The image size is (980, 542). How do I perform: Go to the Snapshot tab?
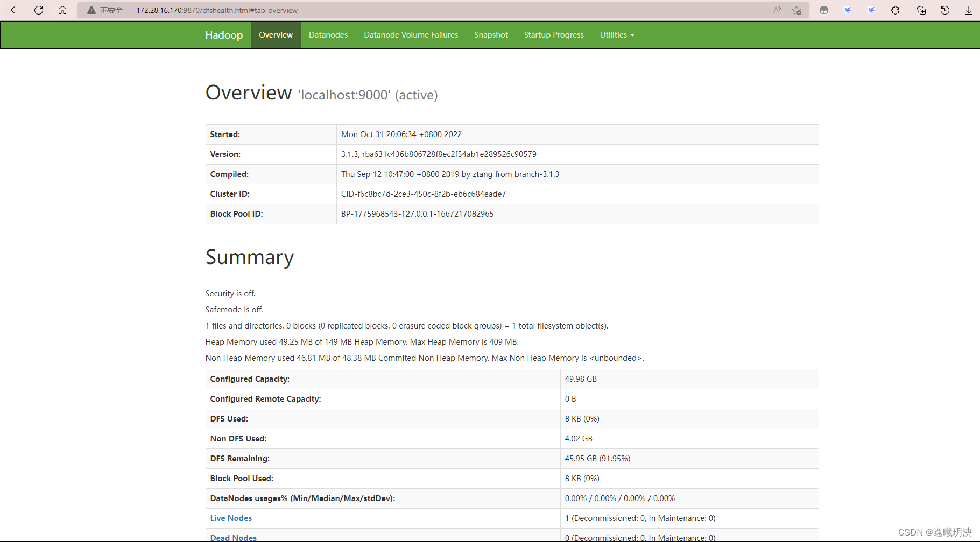click(491, 35)
